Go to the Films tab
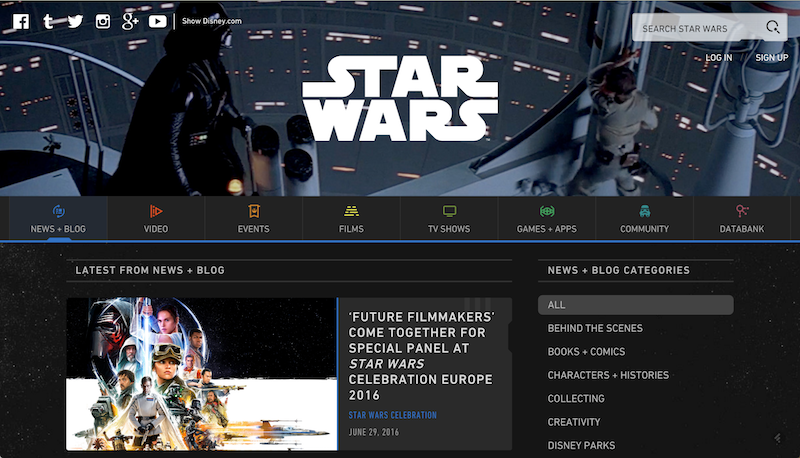This screenshot has width=800, height=458. pos(352,218)
